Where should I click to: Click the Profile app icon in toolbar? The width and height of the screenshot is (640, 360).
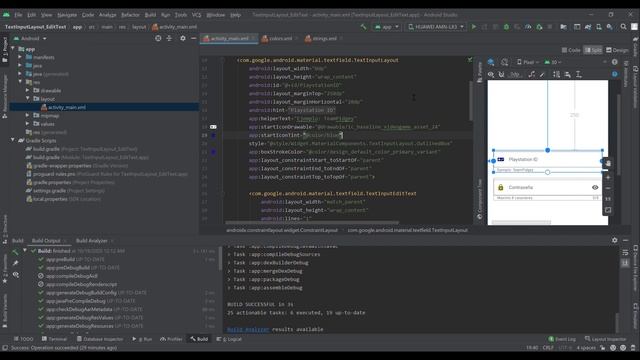click(528, 27)
